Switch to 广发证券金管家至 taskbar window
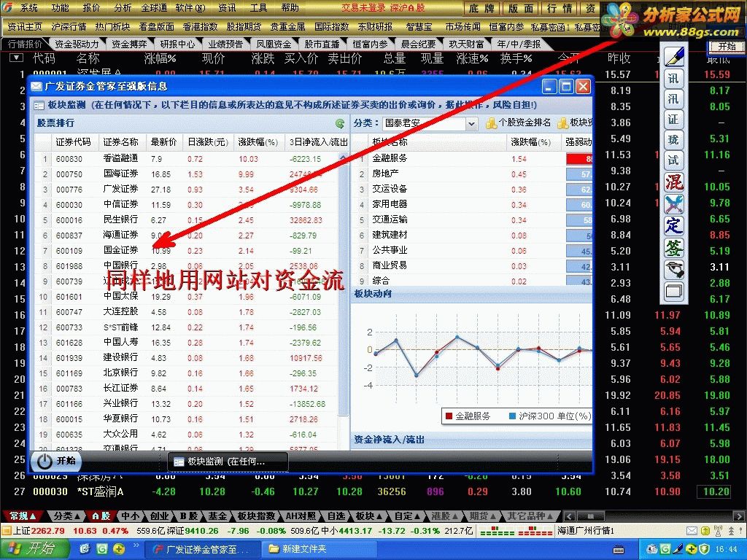The height and width of the screenshot is (560, 747). (x=202, y=549)
